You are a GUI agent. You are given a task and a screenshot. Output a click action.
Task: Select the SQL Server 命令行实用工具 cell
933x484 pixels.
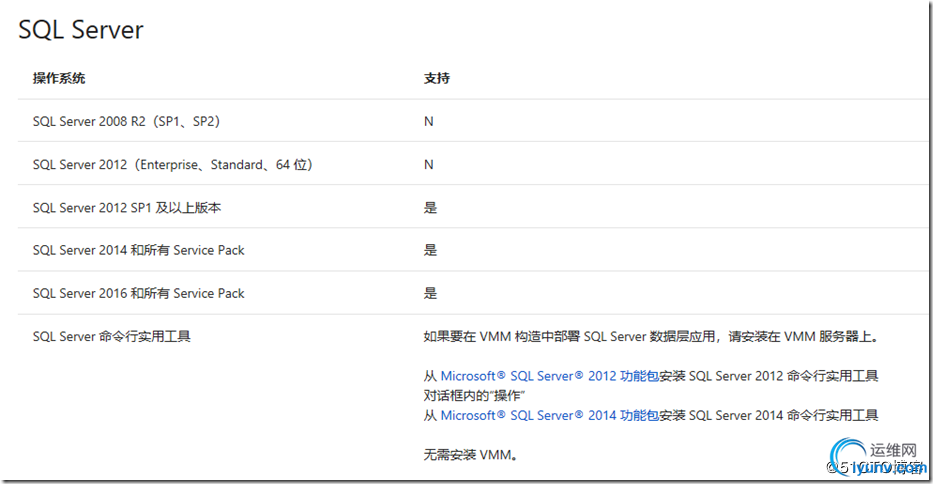111,337
